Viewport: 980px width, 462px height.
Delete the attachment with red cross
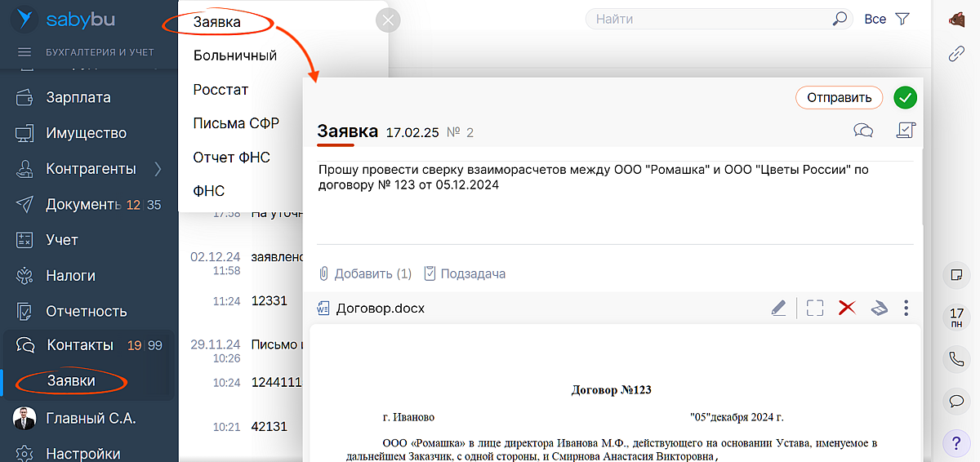coord(847,308)
